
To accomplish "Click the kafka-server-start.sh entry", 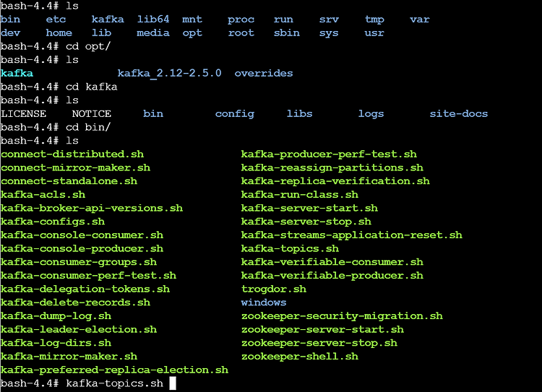I will click(x=309, y=208).
